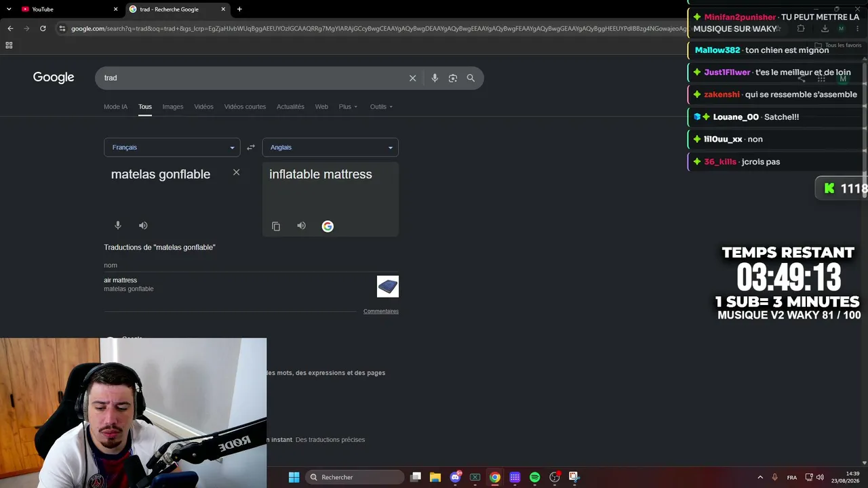Image resolution: width=868 pixels, height=488 pixels.
Task: Swap the French and English translation languages
Action: pyautogui.click(x=250, y=147)
